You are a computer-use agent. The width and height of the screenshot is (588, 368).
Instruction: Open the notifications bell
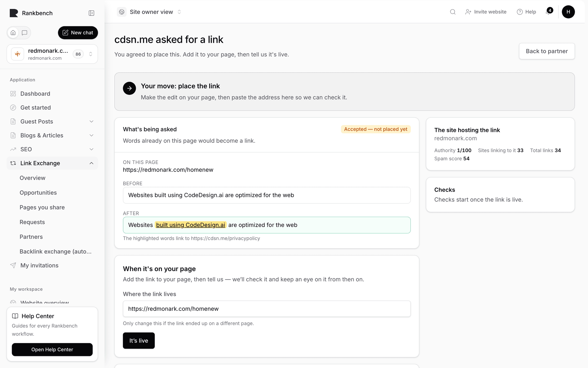(x=549, y=12)
